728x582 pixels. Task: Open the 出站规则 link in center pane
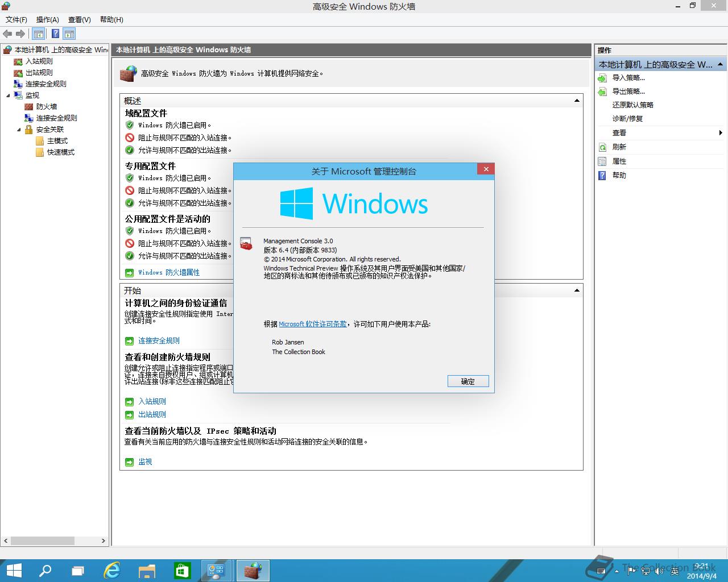[152, 414]
